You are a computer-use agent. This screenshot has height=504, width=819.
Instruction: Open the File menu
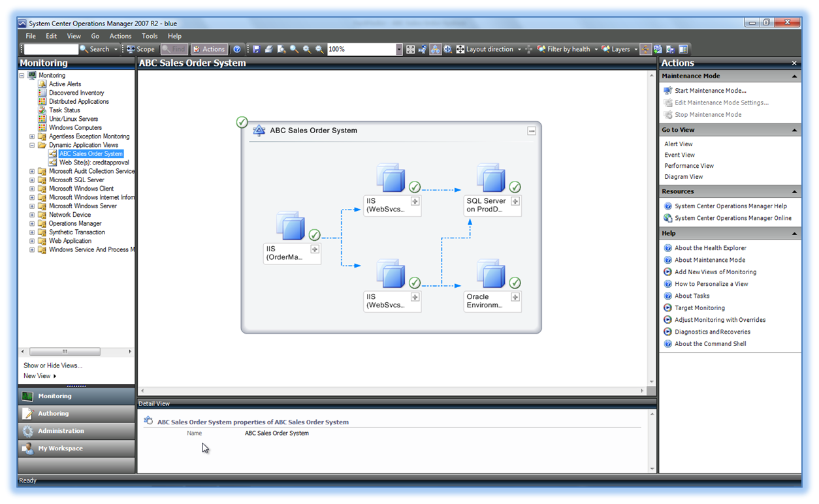pyautogui.click(x=31, y=36)
